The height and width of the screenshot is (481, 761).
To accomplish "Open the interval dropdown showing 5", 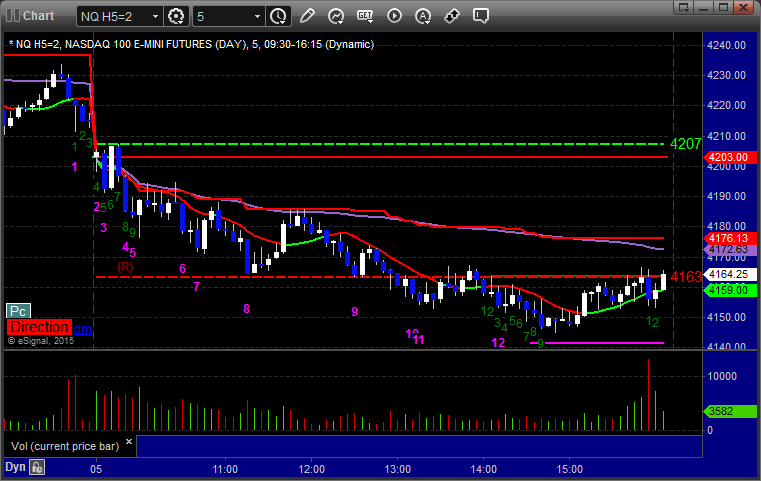I will click(x=256, y=16).
